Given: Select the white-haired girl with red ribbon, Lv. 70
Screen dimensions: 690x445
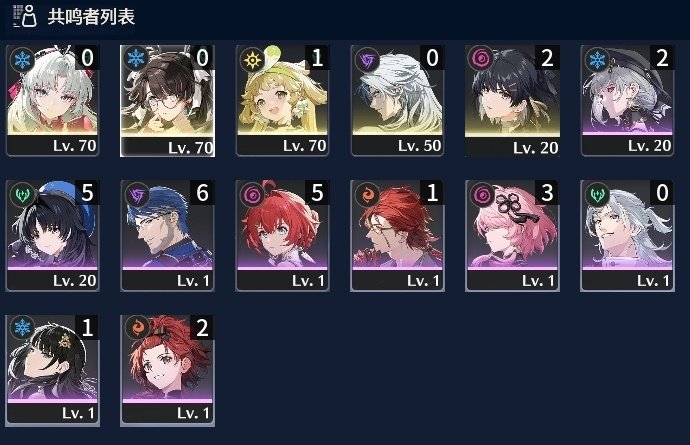Looking at the screenshot, I should [52, 100].
